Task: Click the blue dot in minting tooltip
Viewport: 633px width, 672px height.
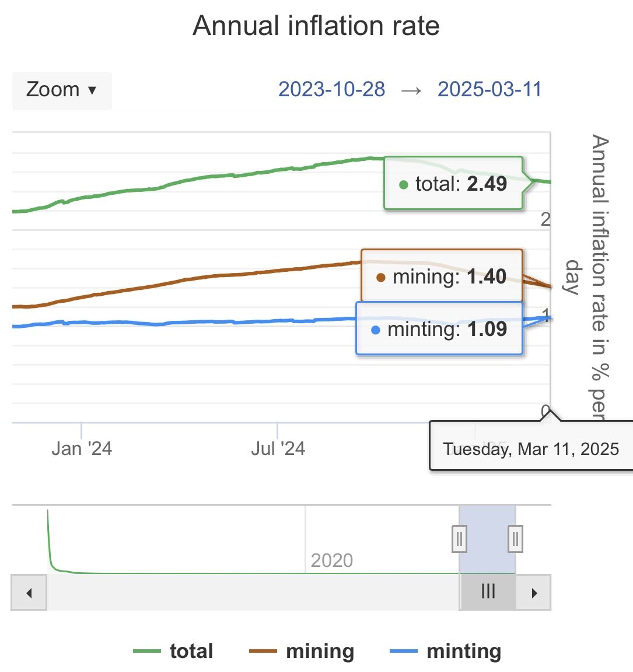Action: click(x=376, y=330)
